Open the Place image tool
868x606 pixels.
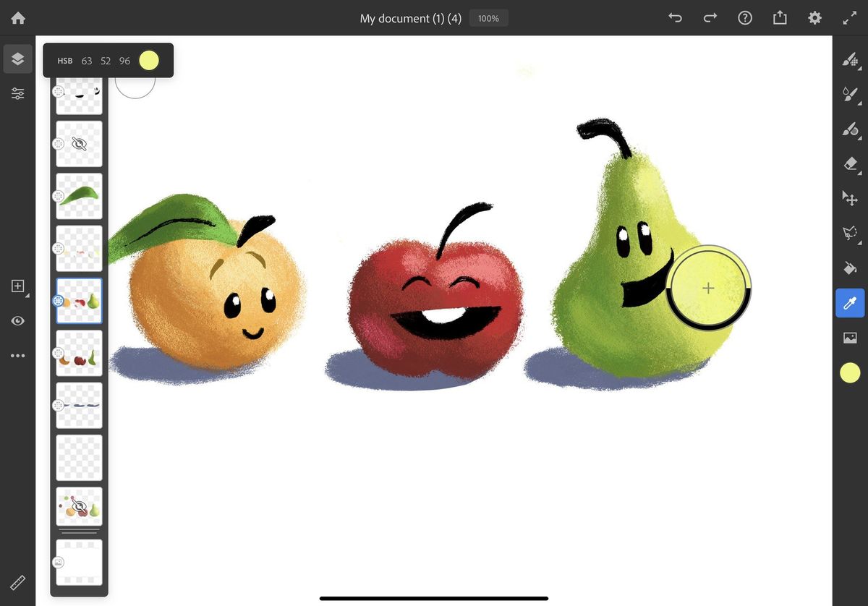click(851, 337)
